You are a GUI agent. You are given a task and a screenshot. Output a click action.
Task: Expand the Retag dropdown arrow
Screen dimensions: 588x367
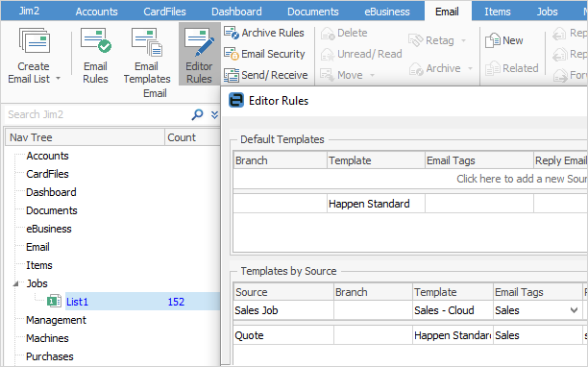point(464,40)
